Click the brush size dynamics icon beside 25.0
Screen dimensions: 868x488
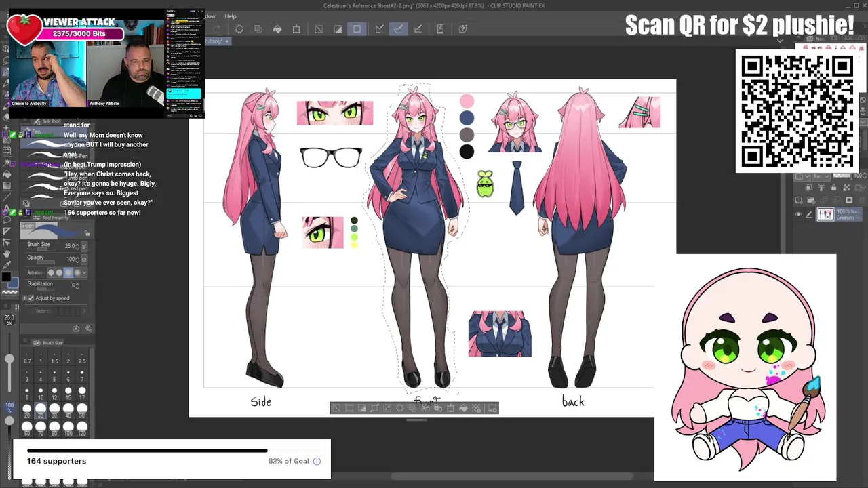click(x=84, y=246)
